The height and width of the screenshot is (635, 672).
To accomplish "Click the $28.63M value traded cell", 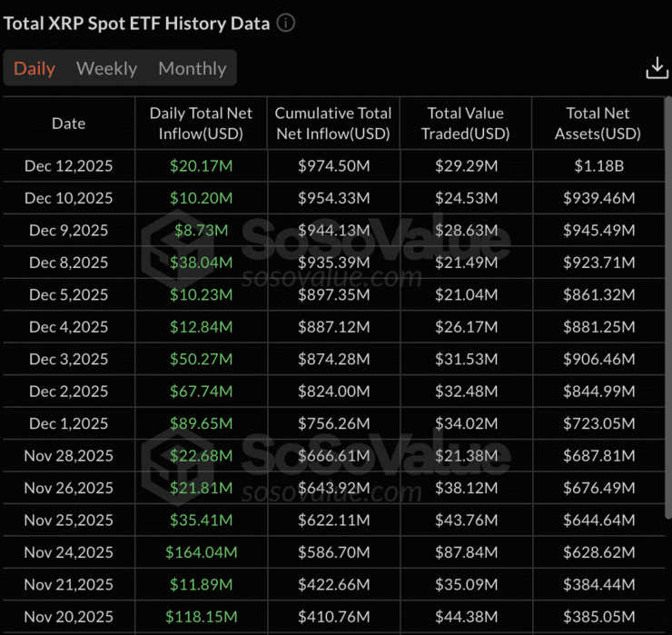I will [466, 230].
